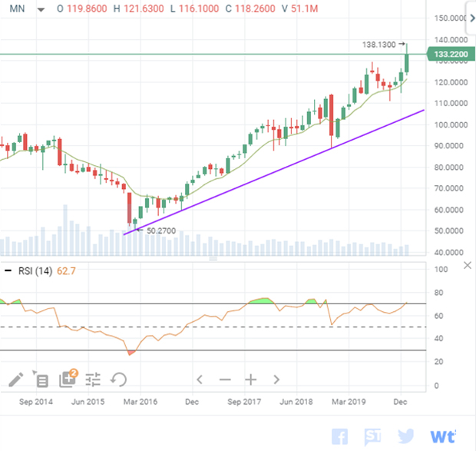This screenshot has width=476, height=451.
Task: Click the 40.0000 price axis label
Action: coord(449,252)
